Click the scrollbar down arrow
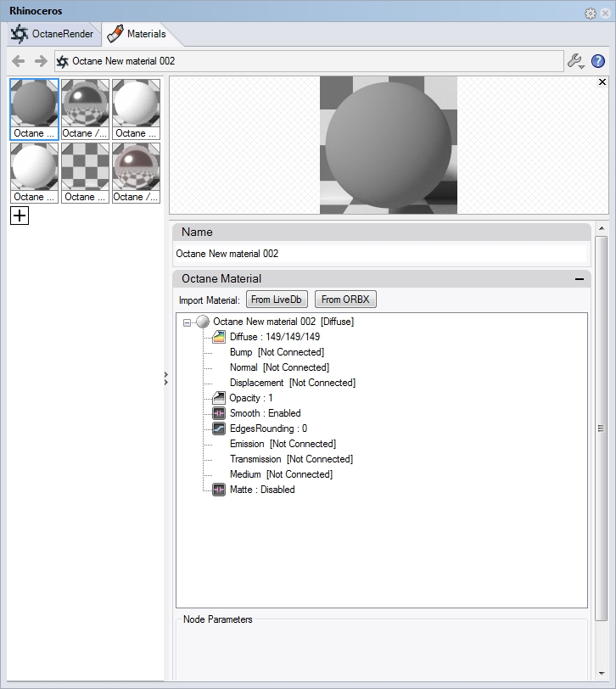Viewport: 616px width, 689px height. pyautogui.click(x=602, y=673)
